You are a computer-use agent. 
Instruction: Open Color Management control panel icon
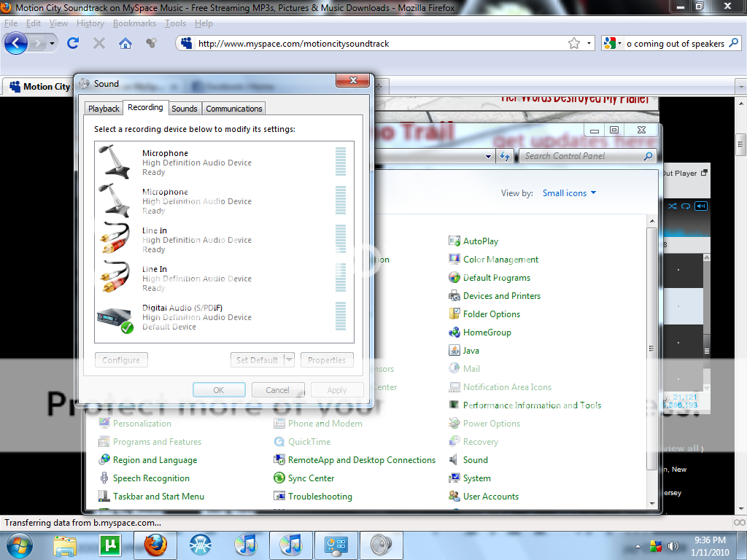[x=500, y=260]
